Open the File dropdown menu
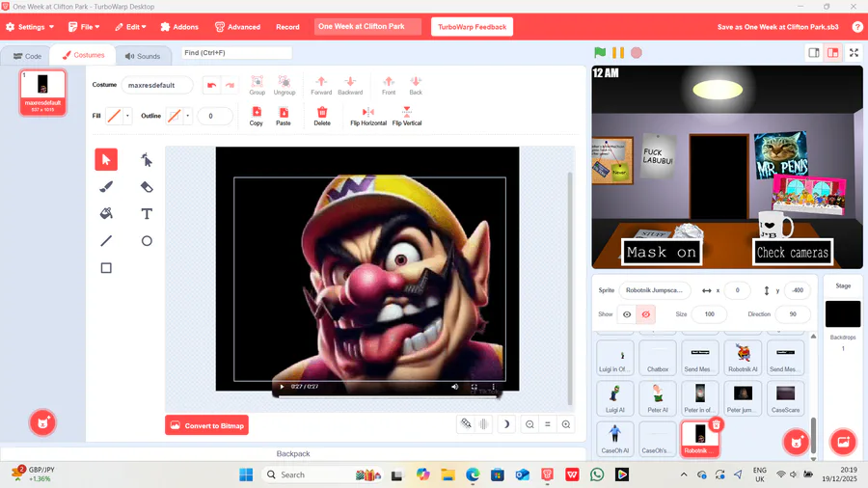This screenshot has height=488, width=868. [84, 27]
